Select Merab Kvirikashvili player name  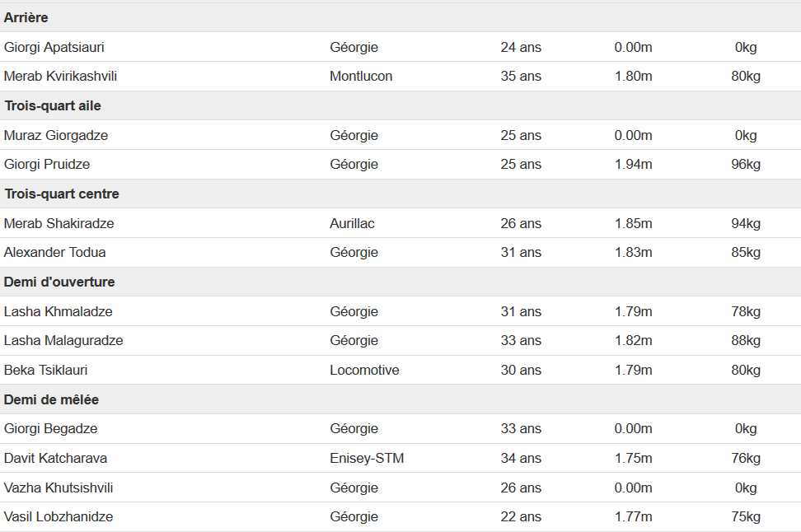[x=60, y=76]
